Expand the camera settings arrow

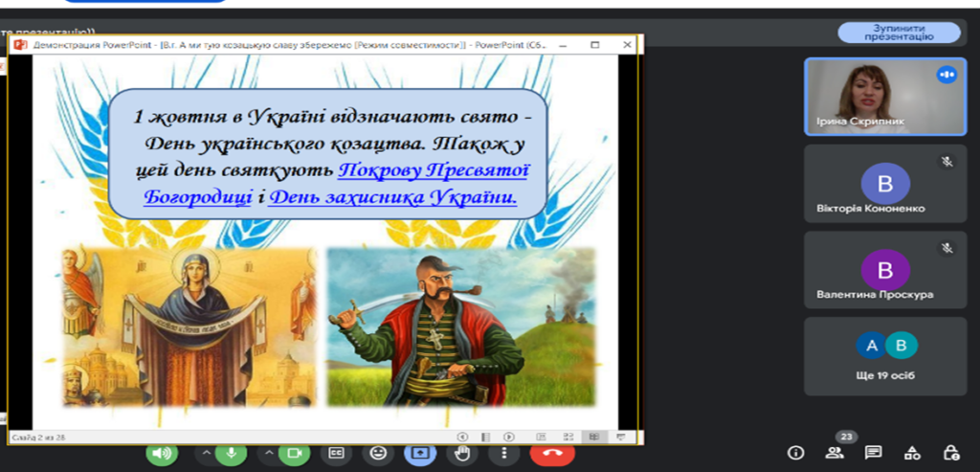[x=270, y=454]
